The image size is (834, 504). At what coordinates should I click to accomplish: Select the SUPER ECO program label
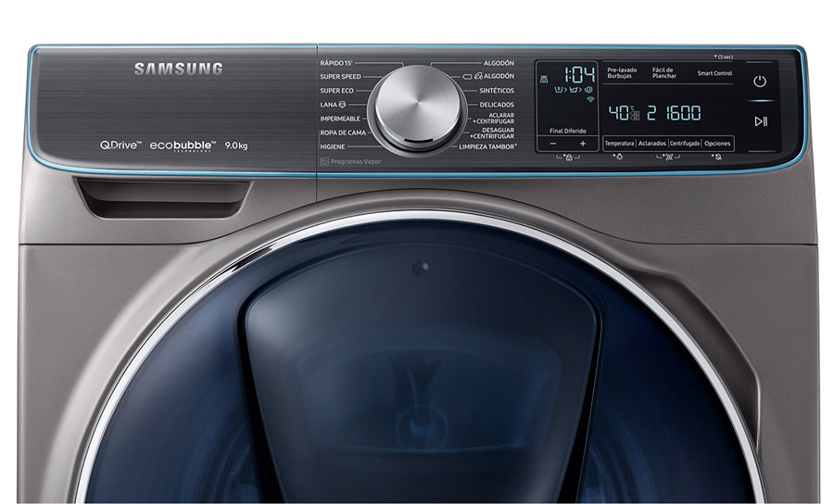336,91
